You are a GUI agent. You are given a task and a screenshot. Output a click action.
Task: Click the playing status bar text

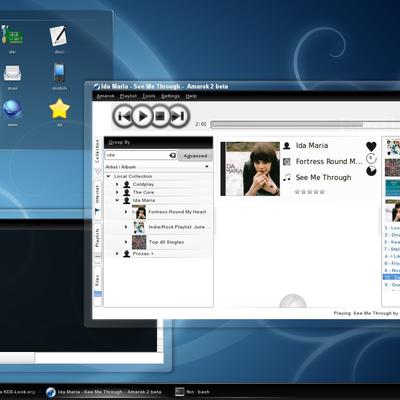tap(366, 313)
